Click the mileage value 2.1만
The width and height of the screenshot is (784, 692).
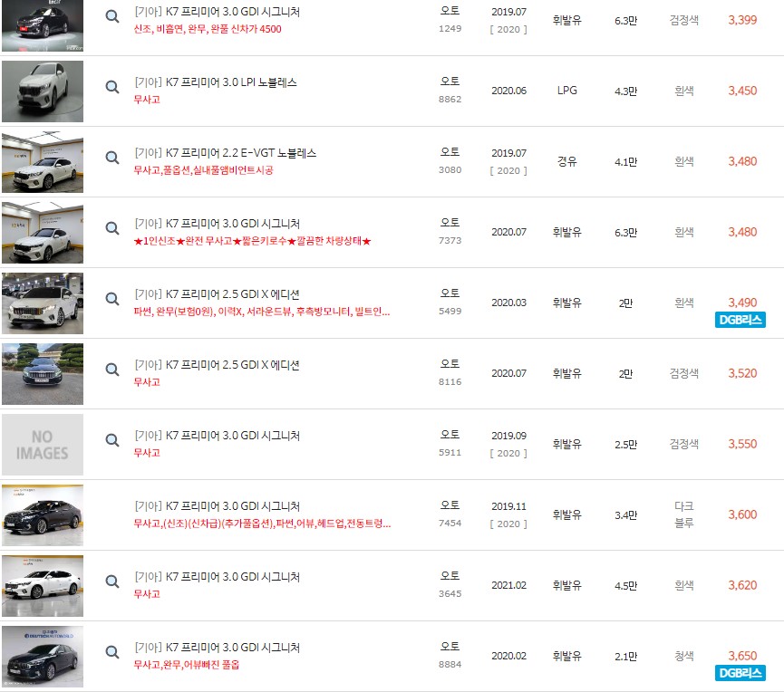[x=625, y=656]
